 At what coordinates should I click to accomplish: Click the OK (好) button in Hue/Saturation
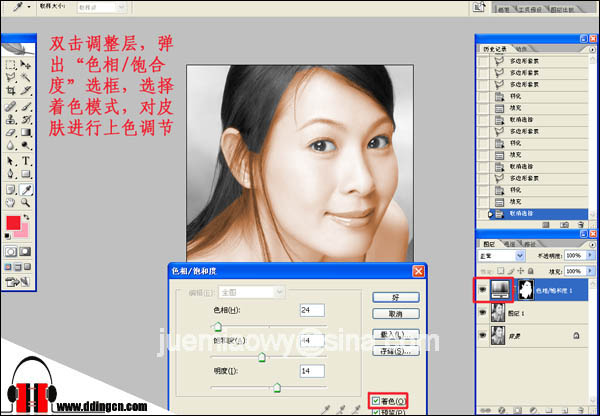coord(396,297)
